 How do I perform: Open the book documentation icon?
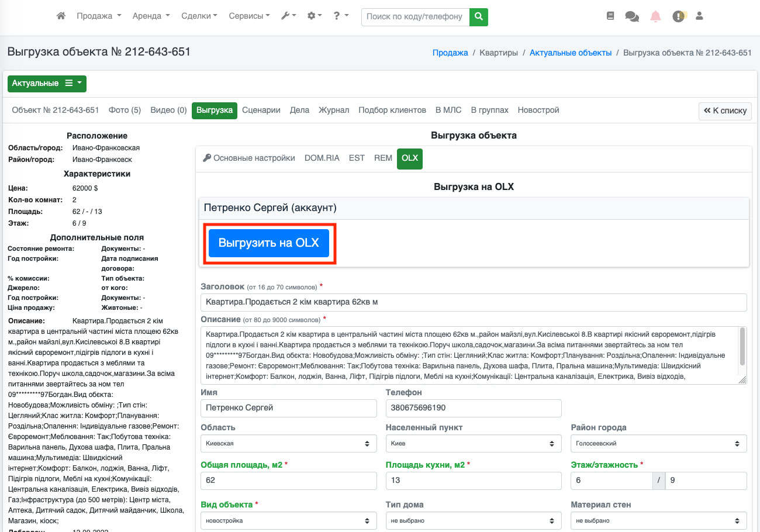pos(610,16)
